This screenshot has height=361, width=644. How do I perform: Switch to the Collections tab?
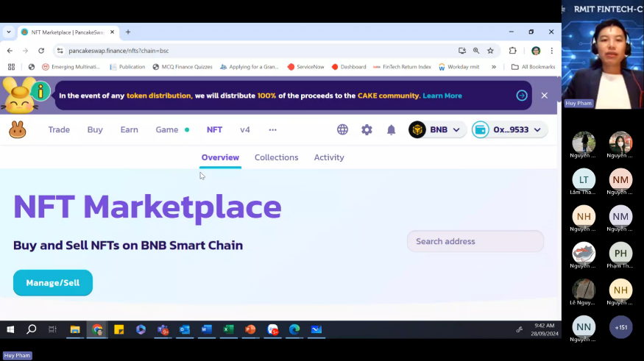(276, 157)
